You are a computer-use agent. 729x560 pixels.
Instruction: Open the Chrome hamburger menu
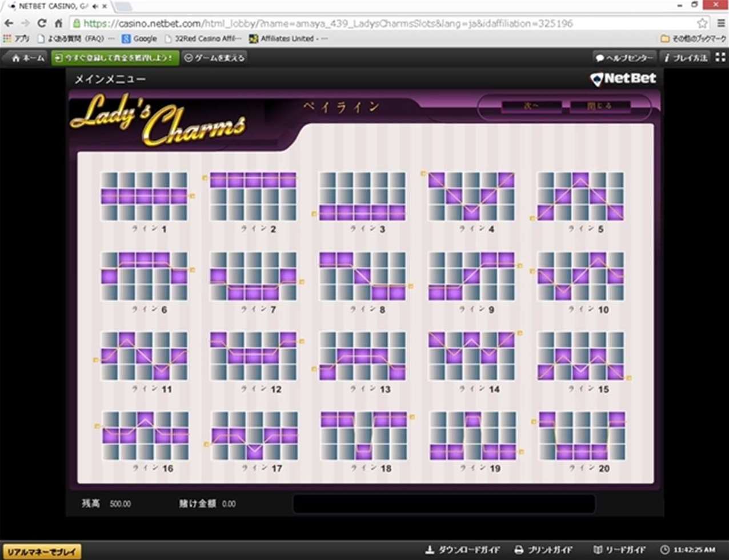click(720, 23)
